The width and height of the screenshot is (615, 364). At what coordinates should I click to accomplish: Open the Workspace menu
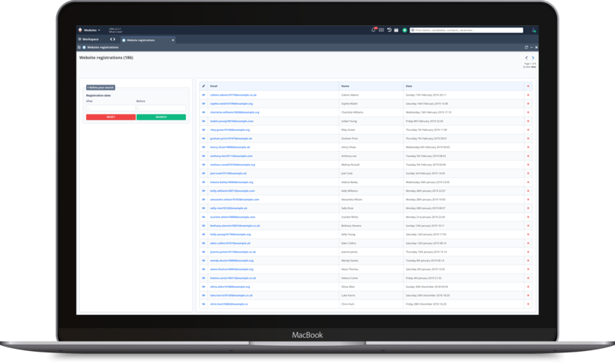point(89,39)
